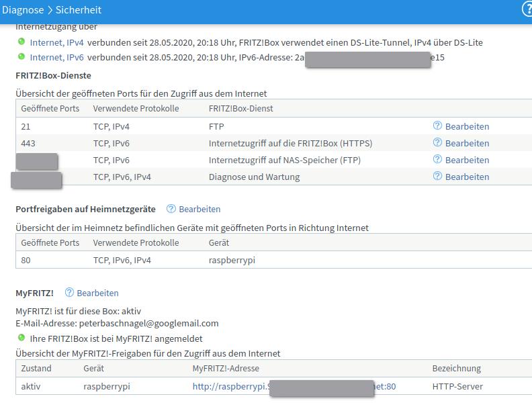Click the green LED next to MyFRITZ! angemeldet
Viewport: 532px width, 413px height.
pyautogui.click(x=21, y=338)
